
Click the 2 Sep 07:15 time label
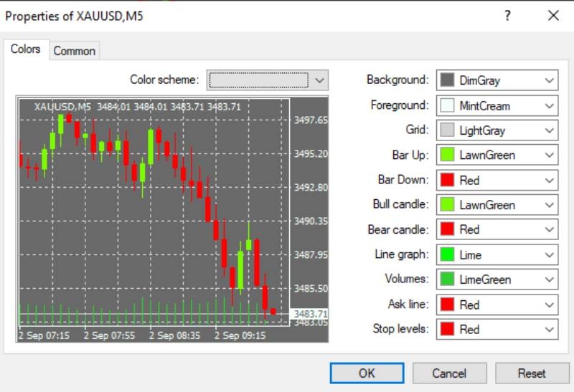[44, 335]
